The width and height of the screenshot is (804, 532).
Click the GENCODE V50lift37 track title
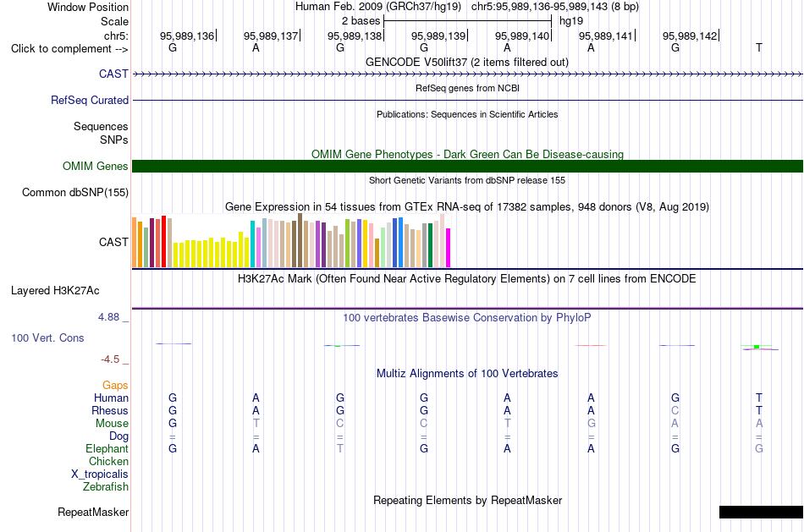(x=466, y=62)
